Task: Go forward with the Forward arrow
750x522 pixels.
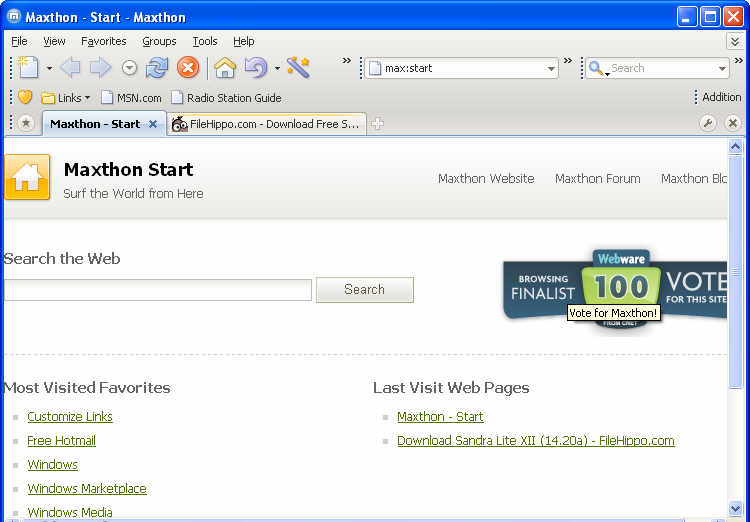Action: tap(100, 67)
